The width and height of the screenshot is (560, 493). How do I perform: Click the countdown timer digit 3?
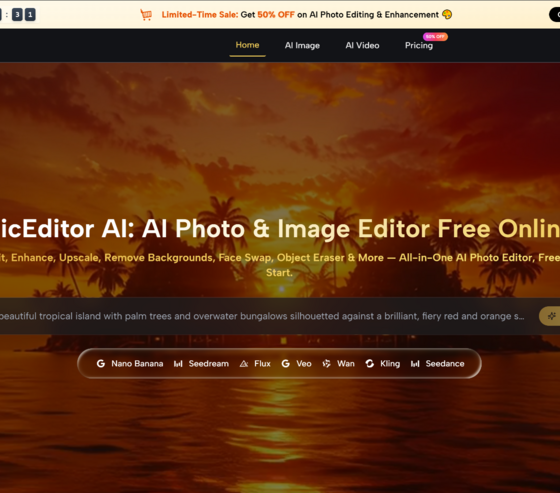click(x=17, y=15)
